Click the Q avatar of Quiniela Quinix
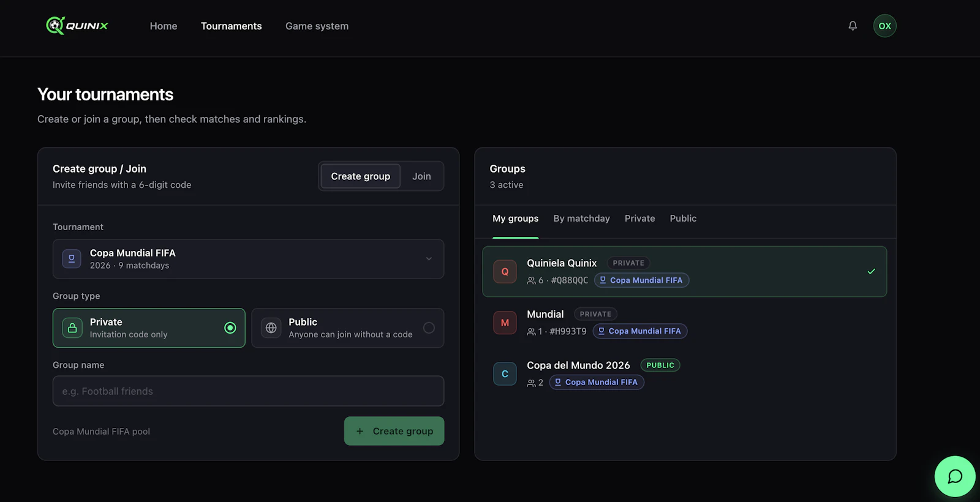 (505, 272)
